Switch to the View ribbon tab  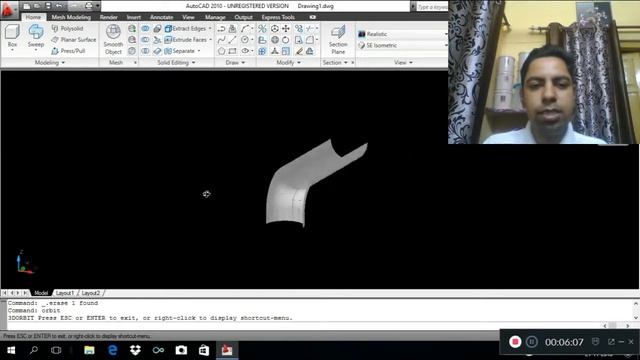point(188,17)
